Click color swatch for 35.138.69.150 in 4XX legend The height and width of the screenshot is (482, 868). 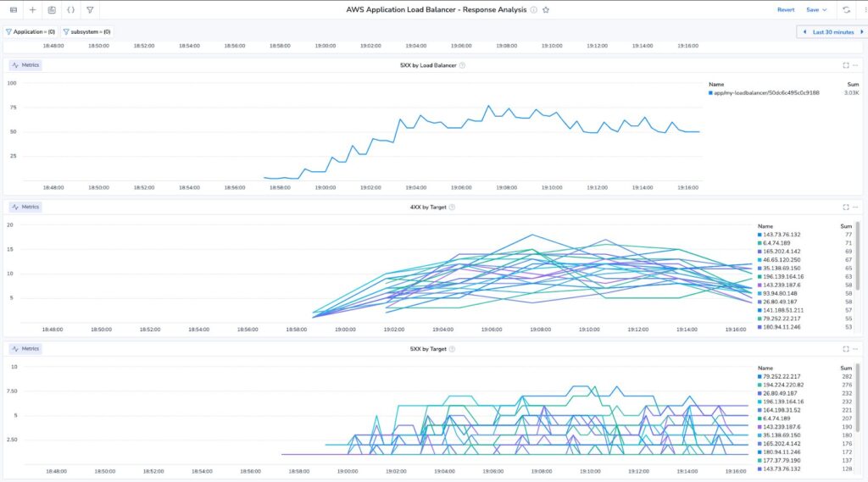point(759,269)
